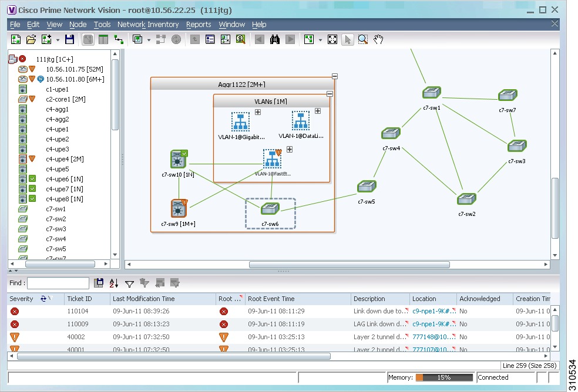The height and width of the screenshot is (392, 578).
Task: Save the map with the floppy disk icon
Action: click(x=69, y=39)
